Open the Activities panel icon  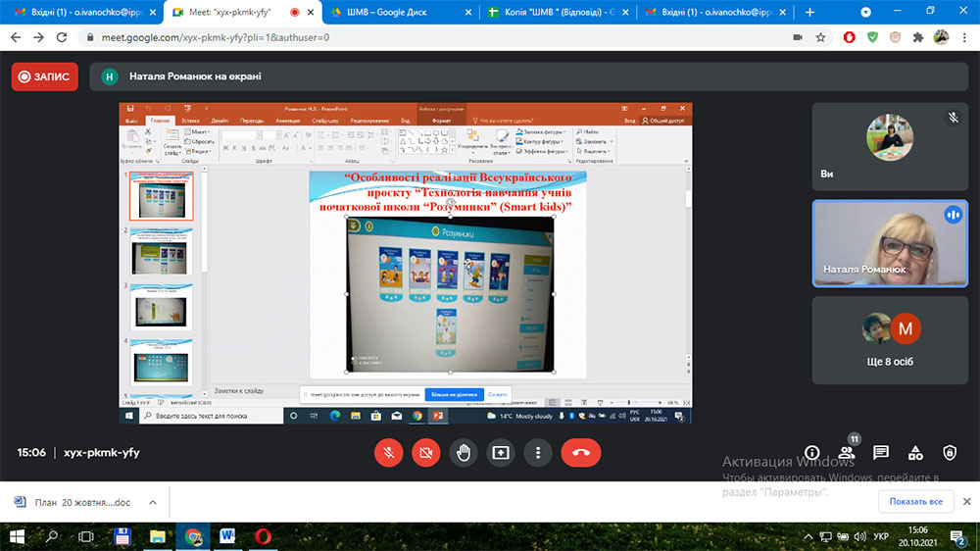coord(915,452)
